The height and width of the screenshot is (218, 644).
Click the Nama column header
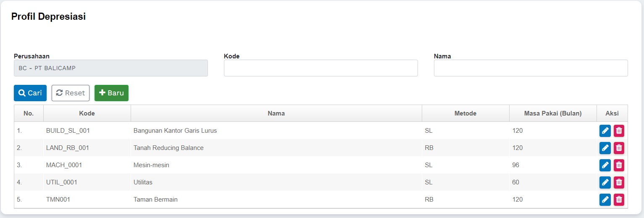click(276, 113)
